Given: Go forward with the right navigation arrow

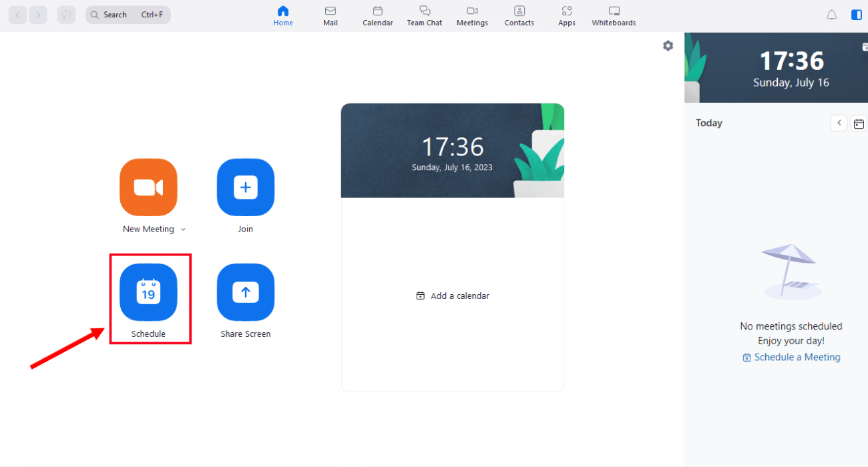Looking at the screenshot, I should (x=39, y=15).
